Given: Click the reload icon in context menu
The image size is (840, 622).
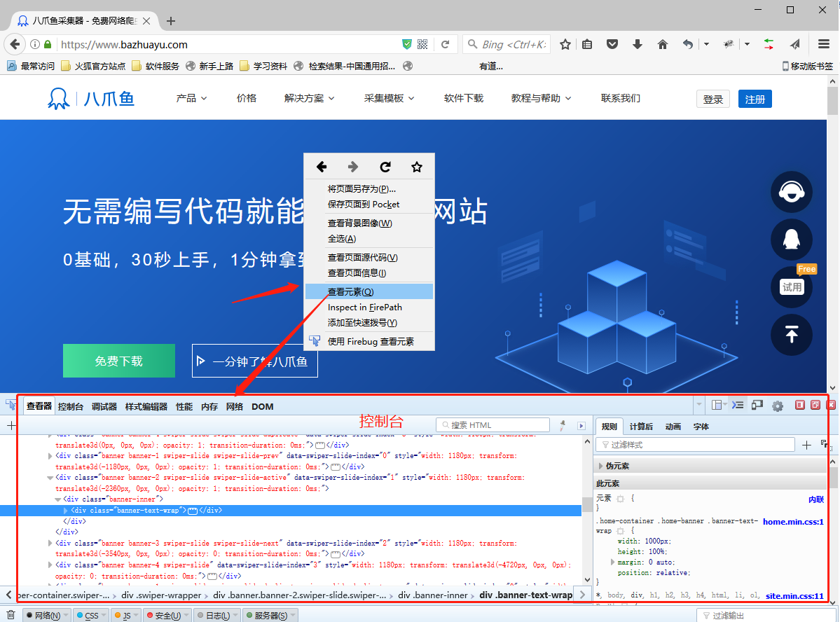Looking at the screenshot, I should [385, 167].
